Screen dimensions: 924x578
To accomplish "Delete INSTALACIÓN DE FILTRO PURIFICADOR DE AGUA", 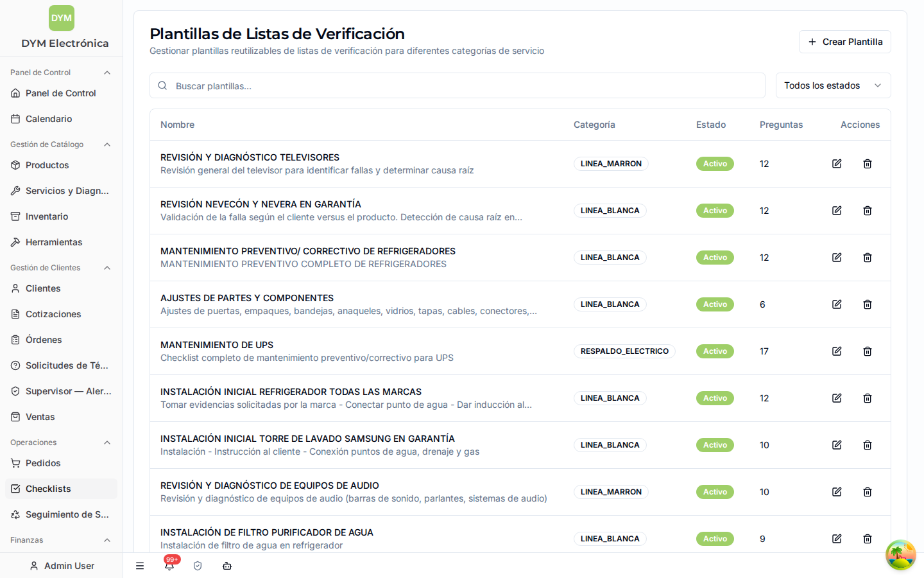I will (x=868, y=539).
